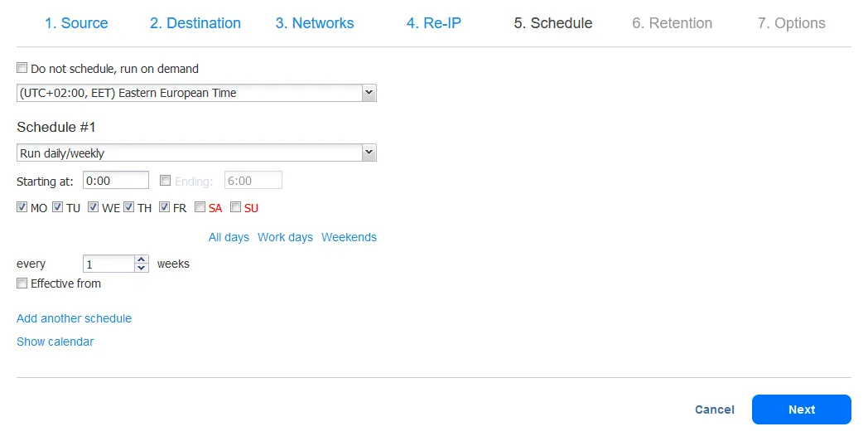Image resolution: width=868 pixels, height=441 pixels.
Task: Click the 'Starting at' time field
Action: (115, 180)
